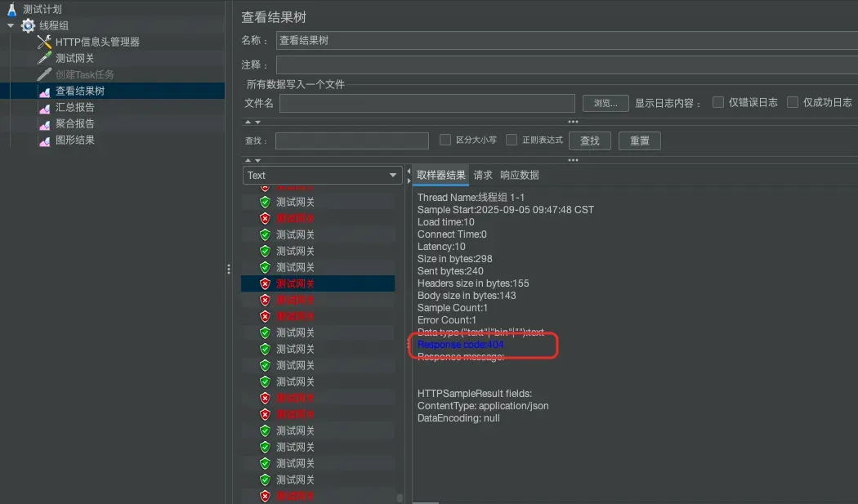Click into the 文件名 input field

[x=427, y=103]
